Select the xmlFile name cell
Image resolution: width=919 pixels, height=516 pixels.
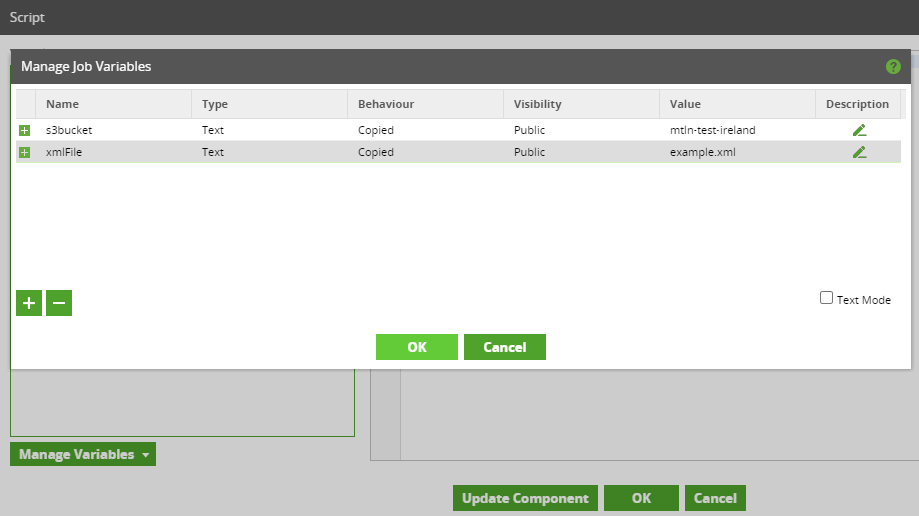(x=114, y=152)
